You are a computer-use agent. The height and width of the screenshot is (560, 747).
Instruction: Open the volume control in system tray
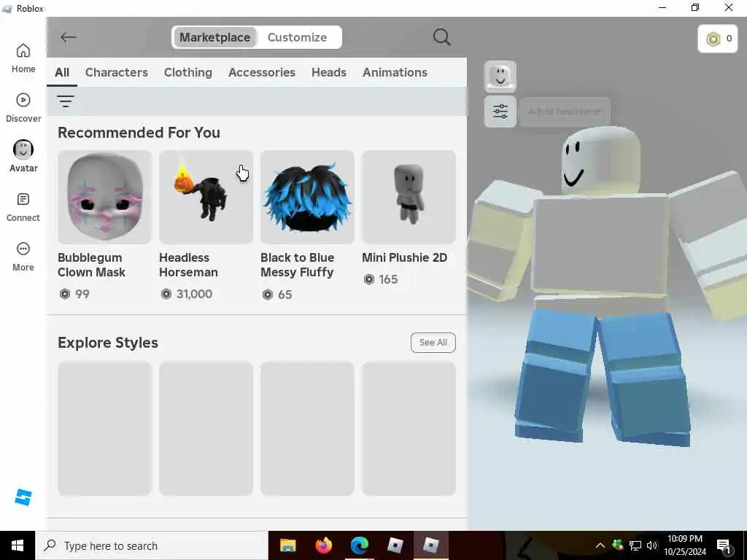pos(652,545)
